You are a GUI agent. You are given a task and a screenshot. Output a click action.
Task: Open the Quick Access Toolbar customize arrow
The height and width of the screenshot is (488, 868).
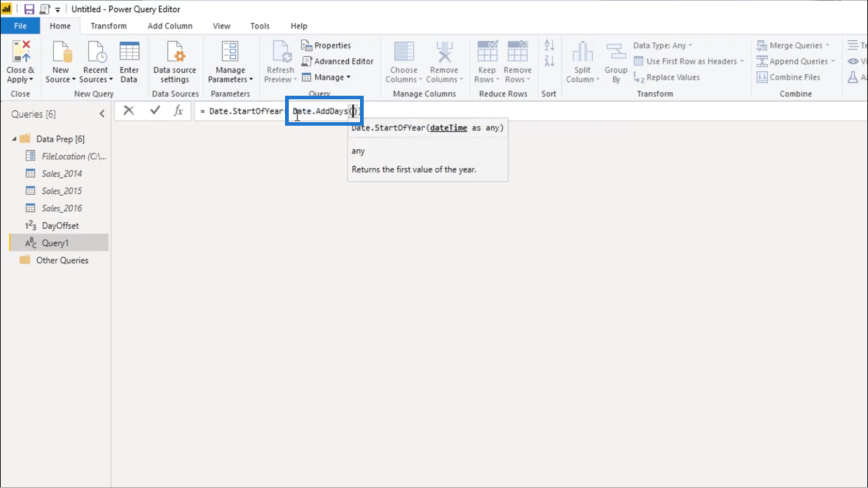pyautogui.click(x=57, y=9)
